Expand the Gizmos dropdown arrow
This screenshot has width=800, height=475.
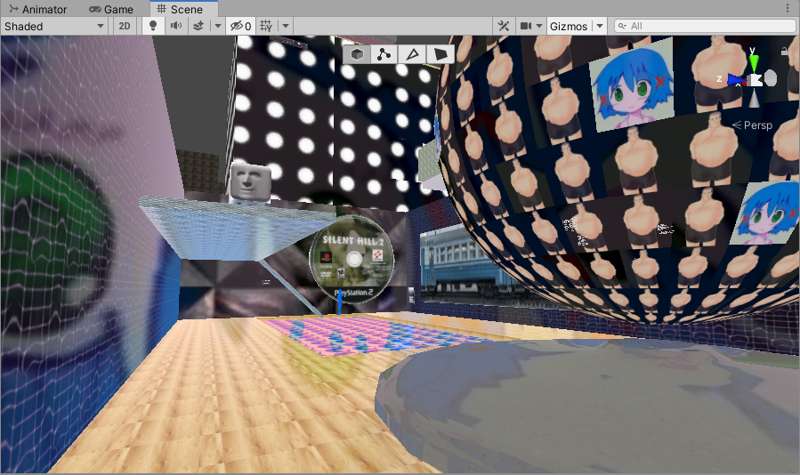[x=598, y=26]
